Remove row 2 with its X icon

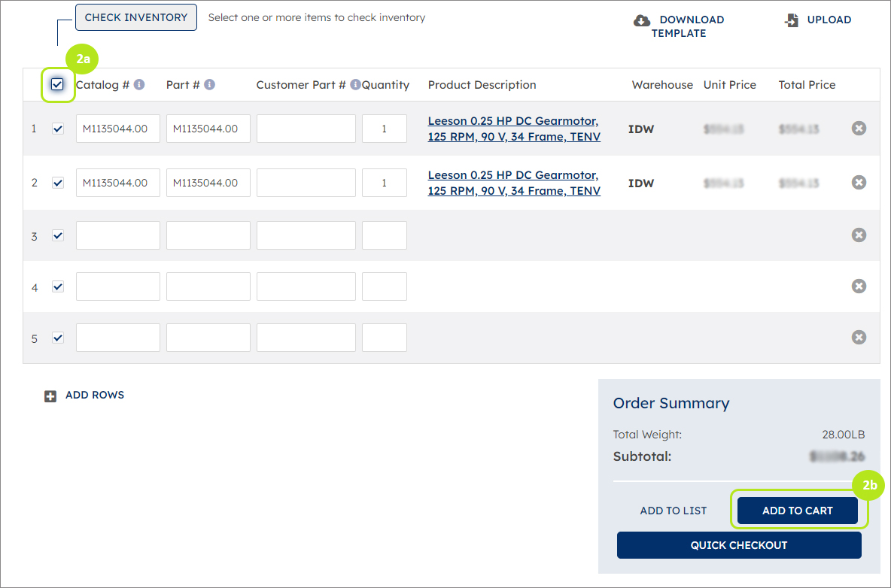pos(859,182)
